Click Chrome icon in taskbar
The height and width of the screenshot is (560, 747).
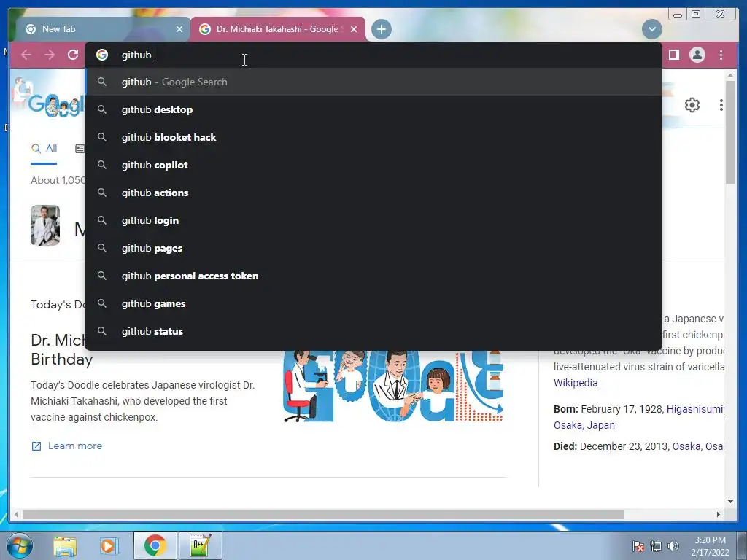click(155, 545)
